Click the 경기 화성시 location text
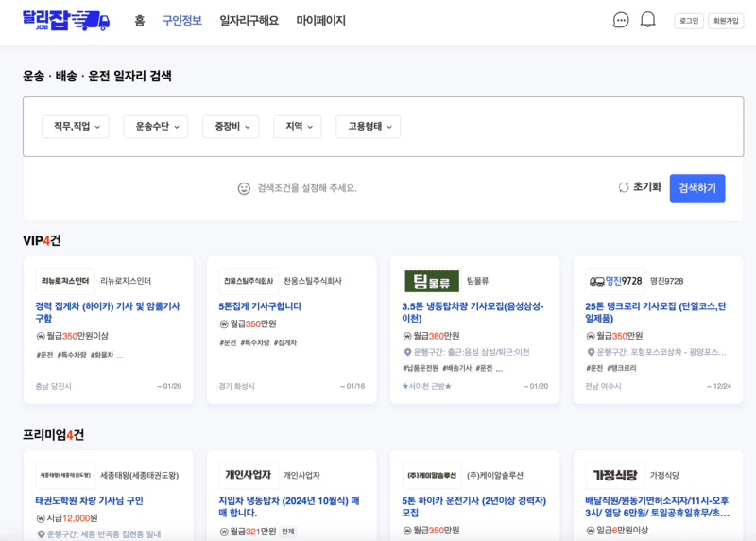The height and width of the screenshot is (541, 756). [x=237, y=386]
